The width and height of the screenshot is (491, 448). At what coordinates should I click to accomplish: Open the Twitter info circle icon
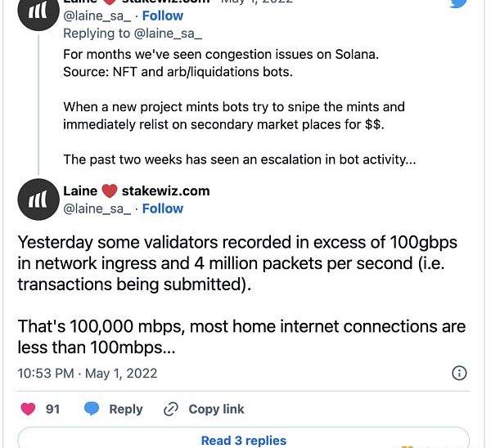tap(460, 373)
